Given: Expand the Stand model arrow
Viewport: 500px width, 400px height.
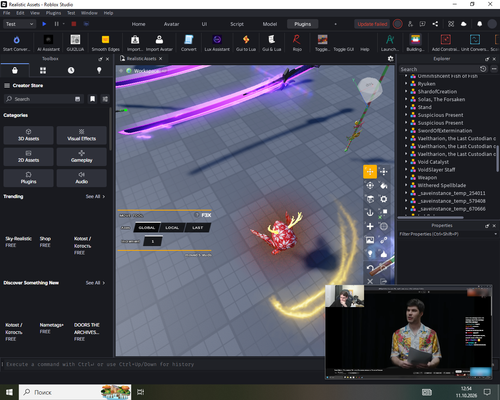Looking at the screenshot, I should pyautogui.click(x=406, y=107).
